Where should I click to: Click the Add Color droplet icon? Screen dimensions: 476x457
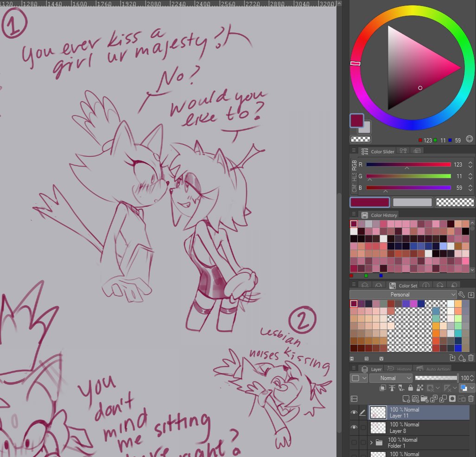pos(462,358)
